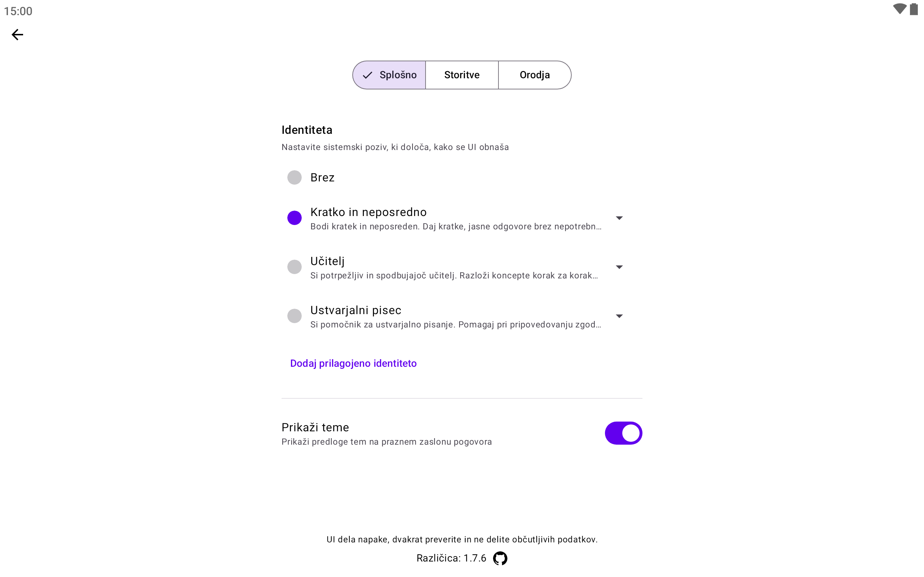Click the checkmark on the Splošno tab
Screen dimensions: 924x577
367,75
